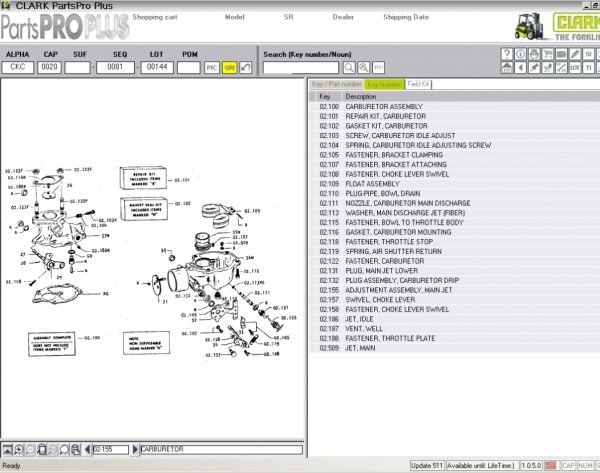The height and width of the screenshot is (473, 600).
Task: Click the fit picture icon in viewer toolbar
Action: pyautogui.click(x=7, y=449)
